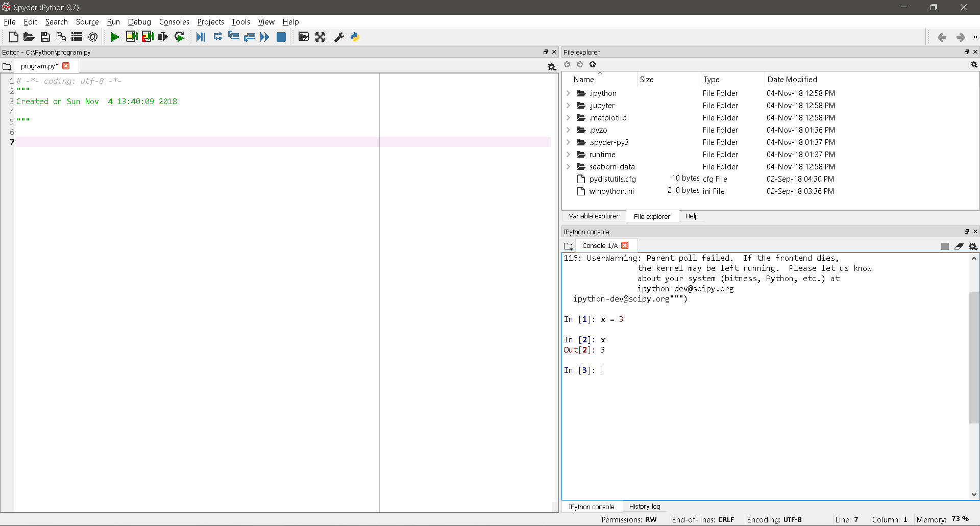Switch to the Variable explorer tab
Viewport: 980px width, 526px height.
click(593, 216)
